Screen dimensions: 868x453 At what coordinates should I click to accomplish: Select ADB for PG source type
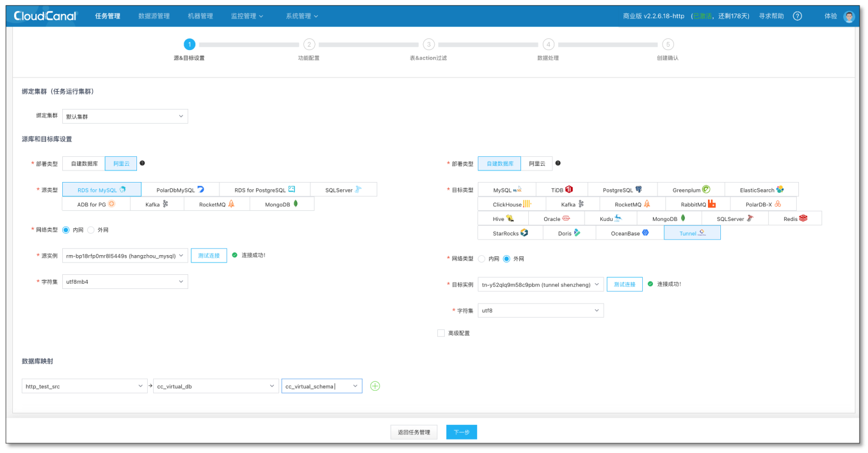[96, 204]
